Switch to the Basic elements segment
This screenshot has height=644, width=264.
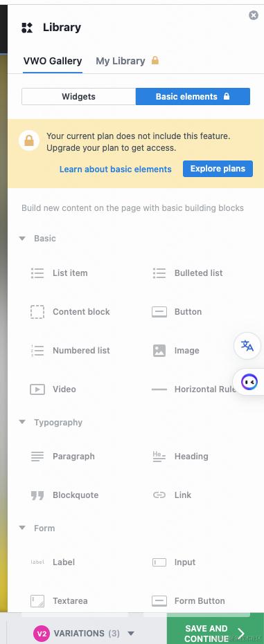click(193, 97)
